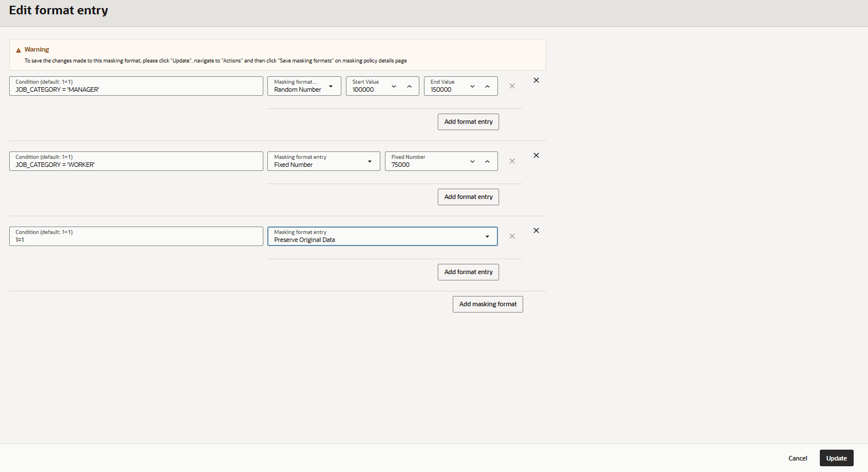The width and height of the screenshot is (868, 472).
Task: Add format entry under the MANAGER condition
Action: pos(468,122)
